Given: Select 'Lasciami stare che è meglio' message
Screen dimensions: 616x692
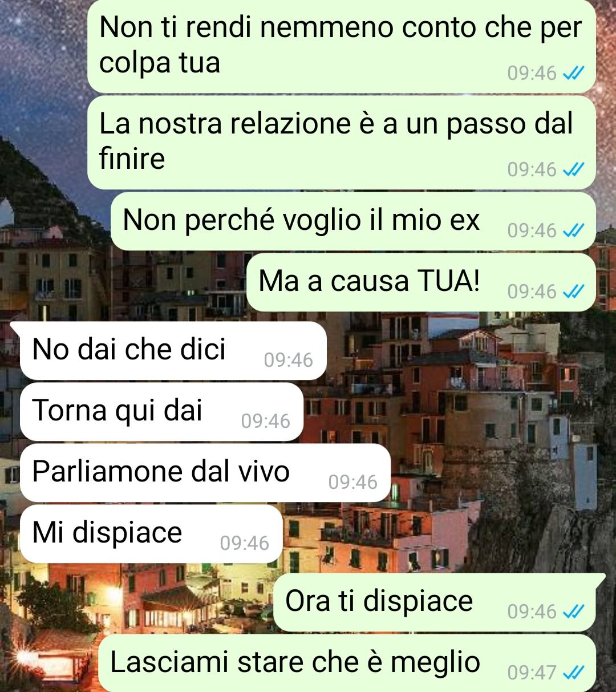Looking at the screenshot, I should point(347,663).
